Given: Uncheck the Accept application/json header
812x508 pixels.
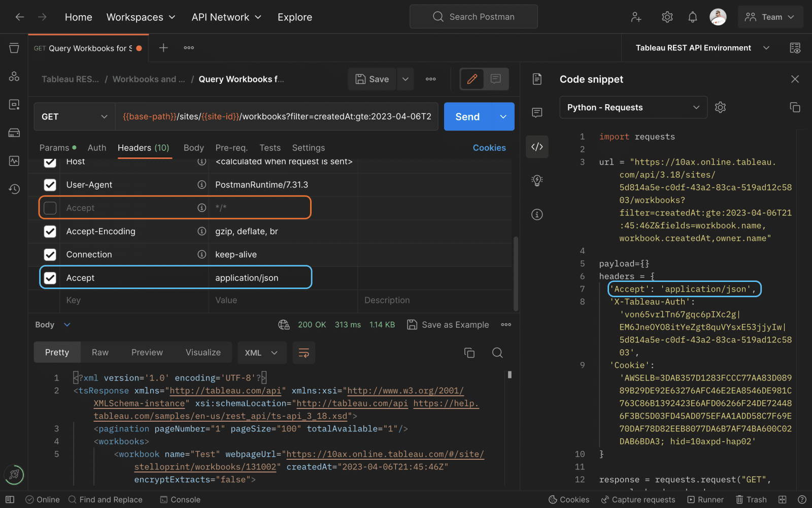Looking at the screenshot, I should click(50, 278).
